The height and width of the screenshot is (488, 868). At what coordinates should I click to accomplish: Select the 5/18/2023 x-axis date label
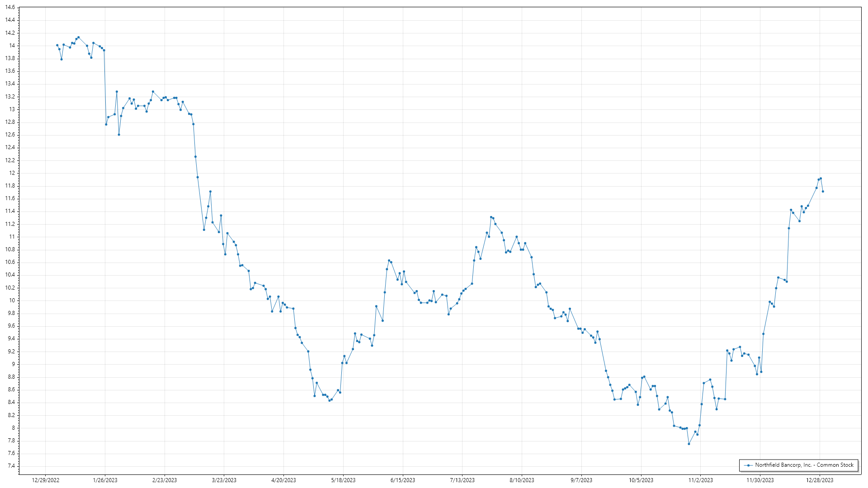click(x=343, y=480)
